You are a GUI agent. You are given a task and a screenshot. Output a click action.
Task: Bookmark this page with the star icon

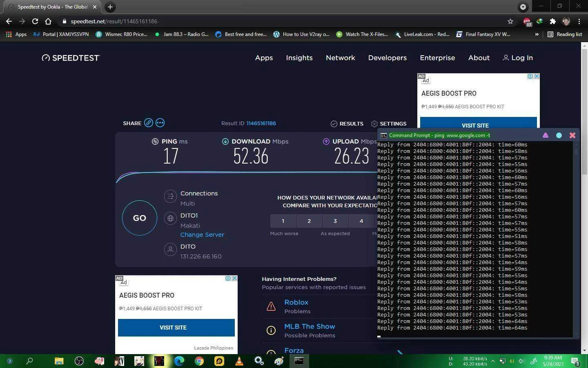pos(510,21)
